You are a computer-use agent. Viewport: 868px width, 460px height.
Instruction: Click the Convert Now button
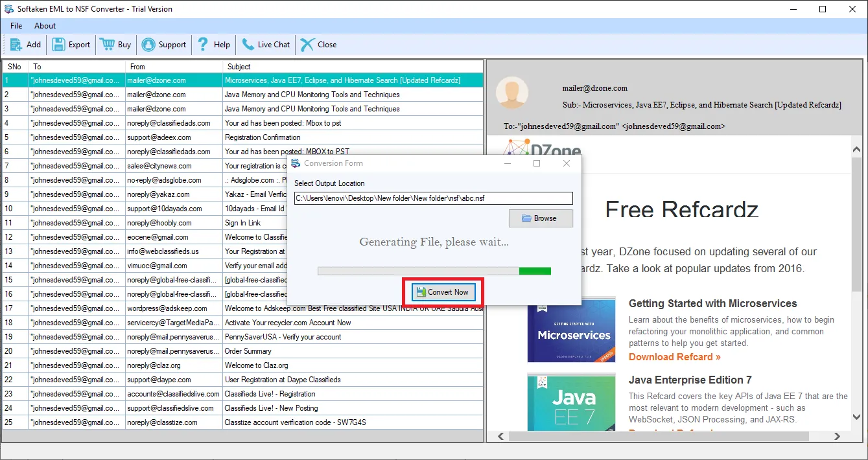click(444, 292)
